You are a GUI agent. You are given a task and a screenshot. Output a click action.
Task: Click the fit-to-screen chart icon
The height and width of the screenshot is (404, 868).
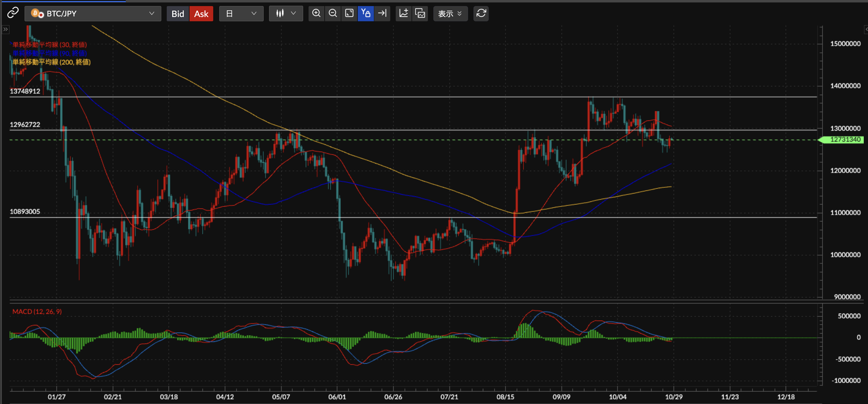coord(349,13)
